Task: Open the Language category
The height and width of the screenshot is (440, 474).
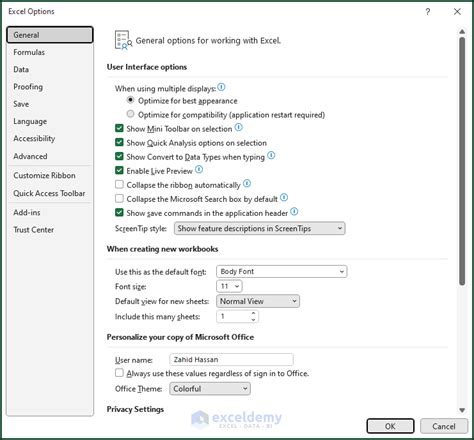Action: tap(50, 121)
